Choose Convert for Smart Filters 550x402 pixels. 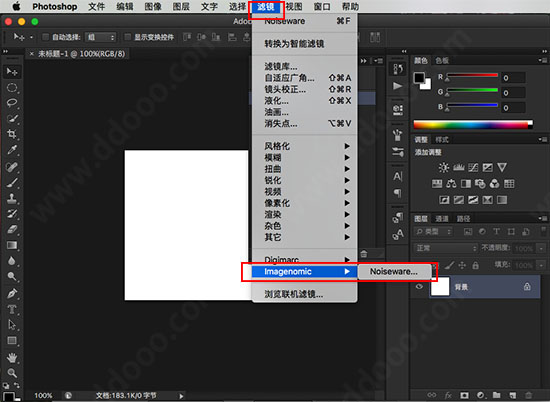(304, 44)
